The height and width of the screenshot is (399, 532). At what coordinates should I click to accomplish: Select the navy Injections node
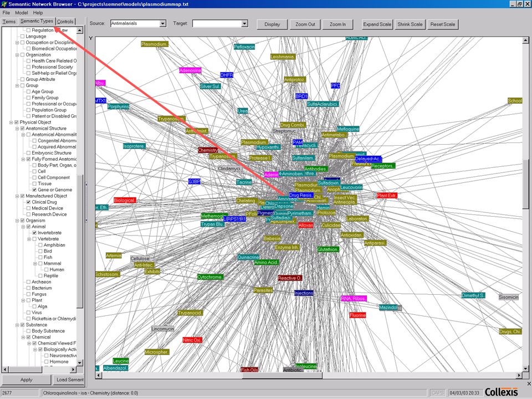(x=304, y=293)
